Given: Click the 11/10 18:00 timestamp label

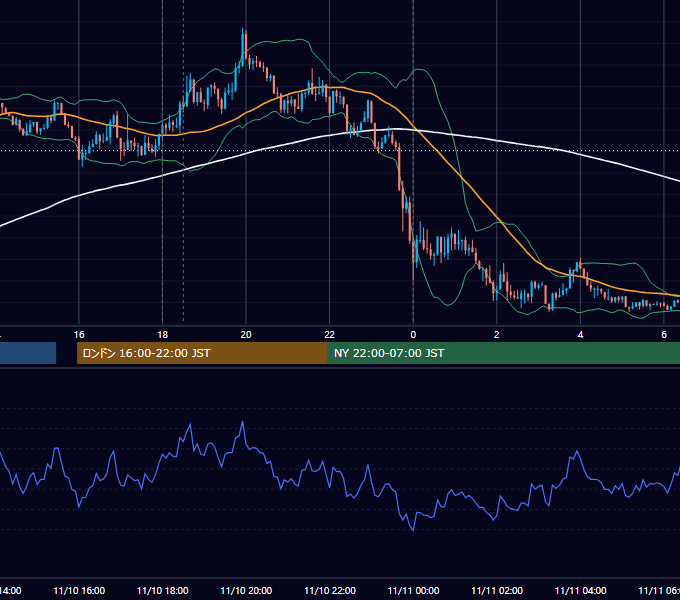Looking at the screenshot, I should click(163, 590).
